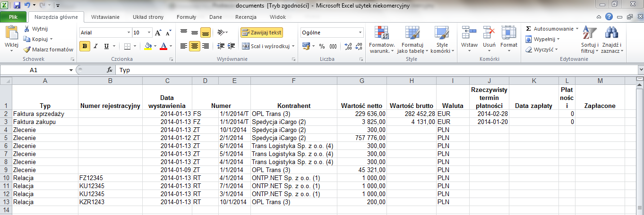Open the Plik file tab

tap(14, 17)
